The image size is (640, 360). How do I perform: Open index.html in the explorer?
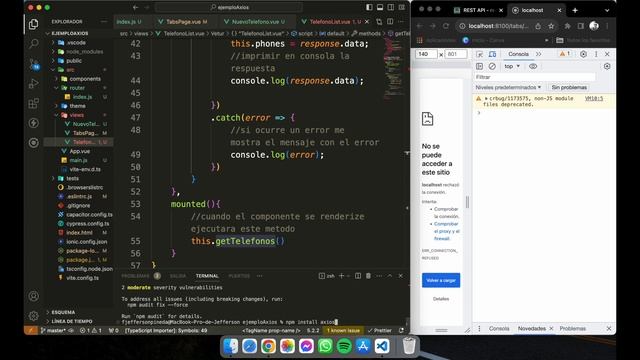pos(78,233)
